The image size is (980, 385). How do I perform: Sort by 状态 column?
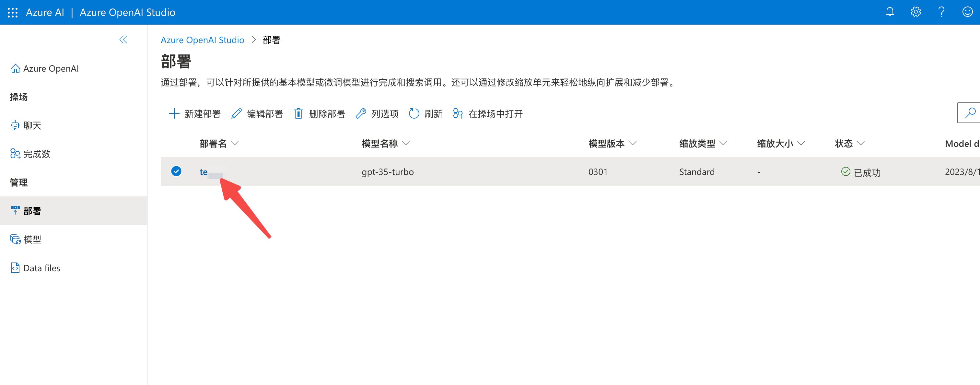[x=849, y=144]
